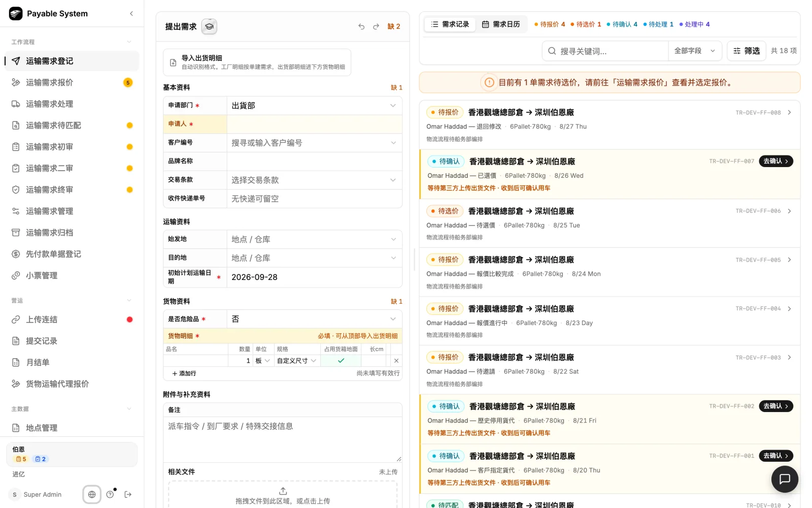Open the 客户编号 combo box
The height and width of the screenshot is (508, 812).
point(314,143)
